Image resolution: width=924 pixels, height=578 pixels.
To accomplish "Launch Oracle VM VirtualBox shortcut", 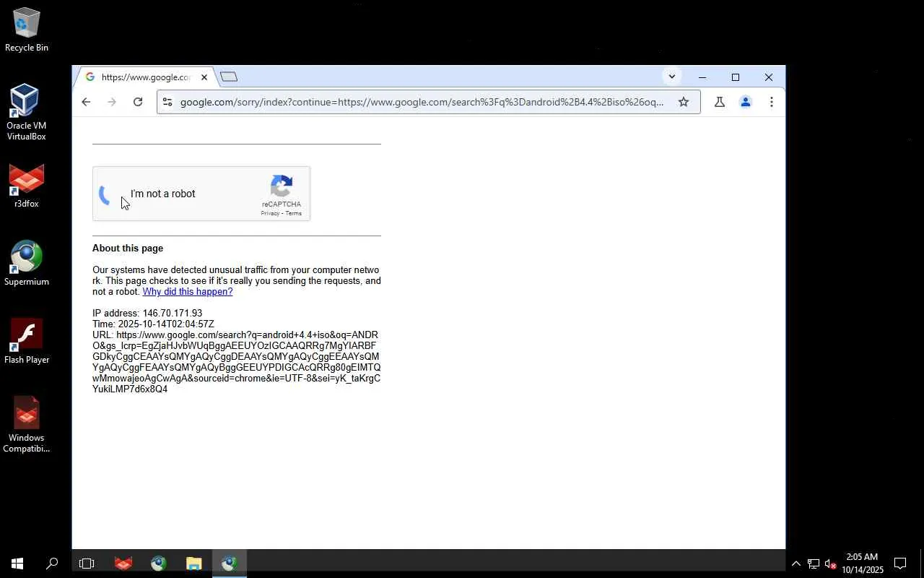I will (27, 112).
